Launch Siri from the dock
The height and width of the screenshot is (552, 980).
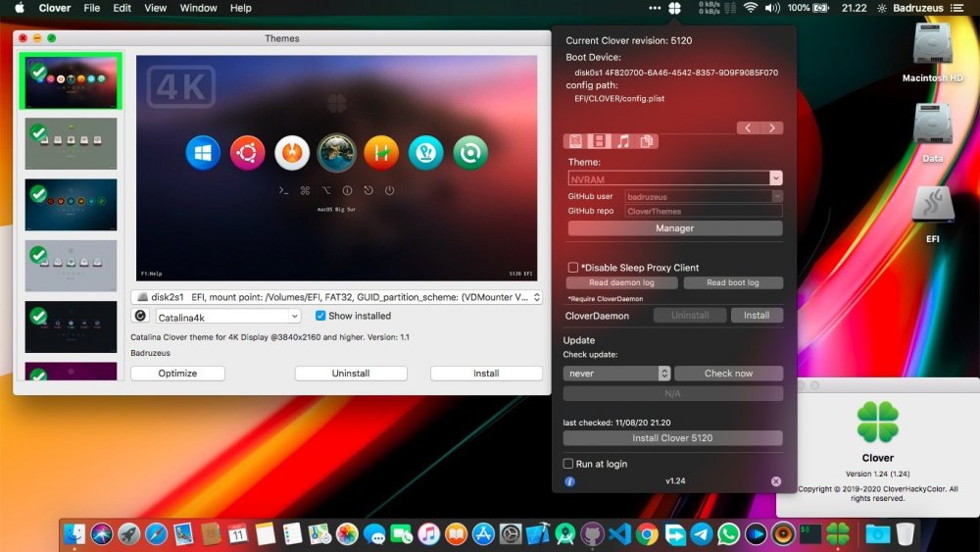(x=102, y=534)
